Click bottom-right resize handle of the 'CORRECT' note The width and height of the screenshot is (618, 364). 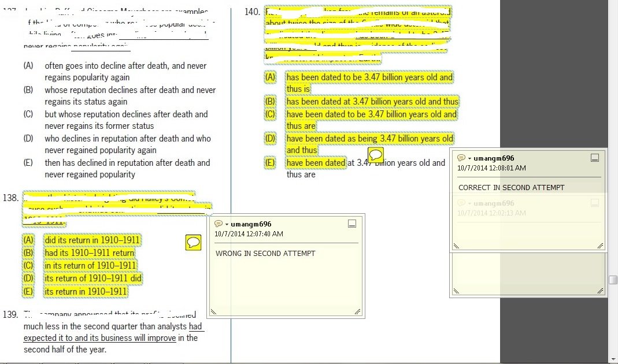[x=600, y=246]
